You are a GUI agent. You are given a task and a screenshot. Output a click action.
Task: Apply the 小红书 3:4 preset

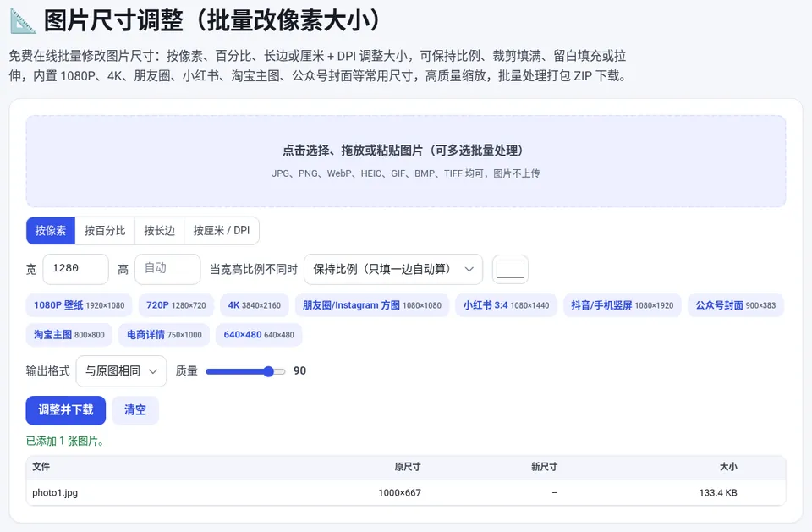(x=506, y=305)
